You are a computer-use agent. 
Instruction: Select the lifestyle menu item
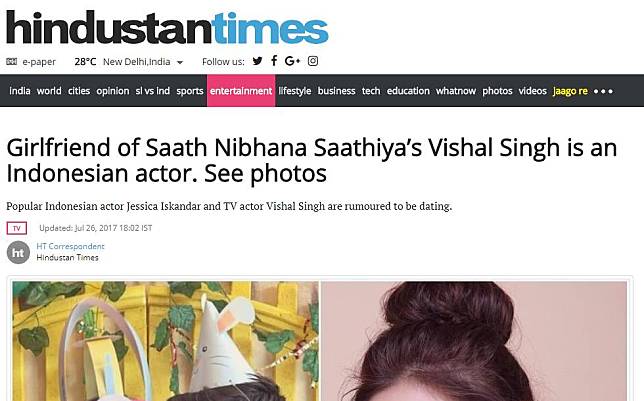point(294,91)
